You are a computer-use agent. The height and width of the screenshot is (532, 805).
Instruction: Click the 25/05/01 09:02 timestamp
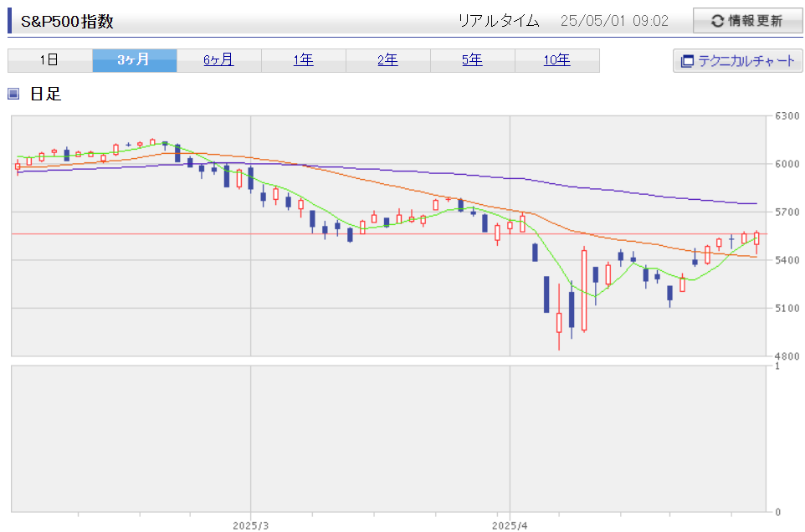[614, 21]
